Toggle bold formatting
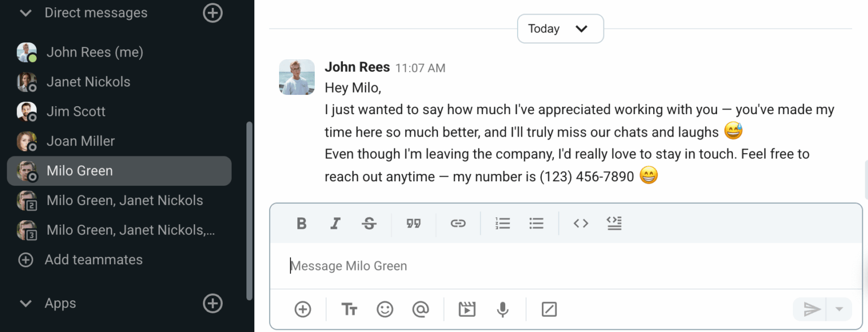 [x=301, y=223]
